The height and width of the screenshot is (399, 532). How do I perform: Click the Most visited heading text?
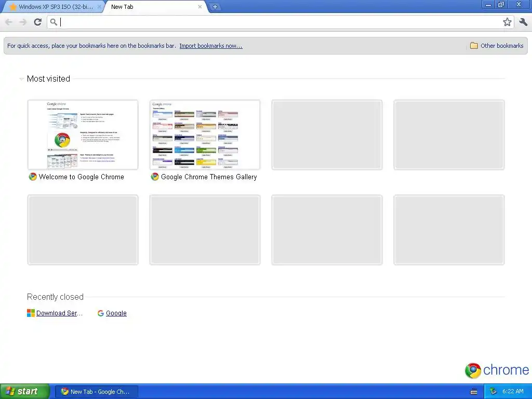[48, 79]
